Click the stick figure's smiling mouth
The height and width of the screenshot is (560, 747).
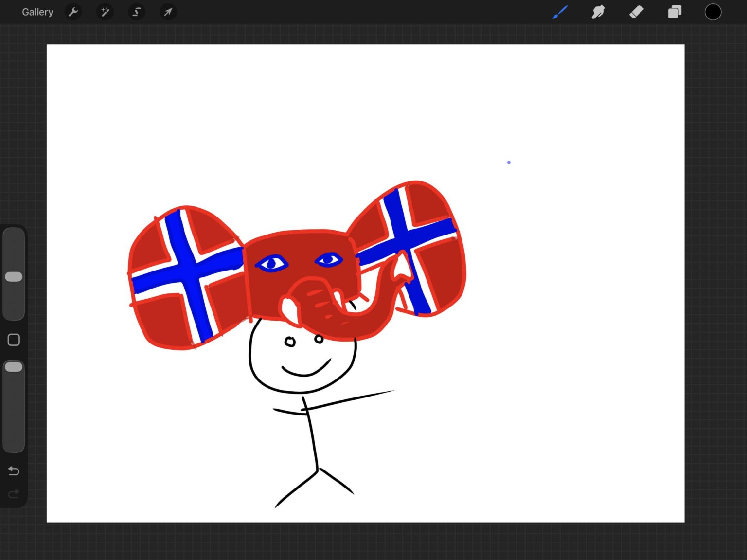(306, 368)
